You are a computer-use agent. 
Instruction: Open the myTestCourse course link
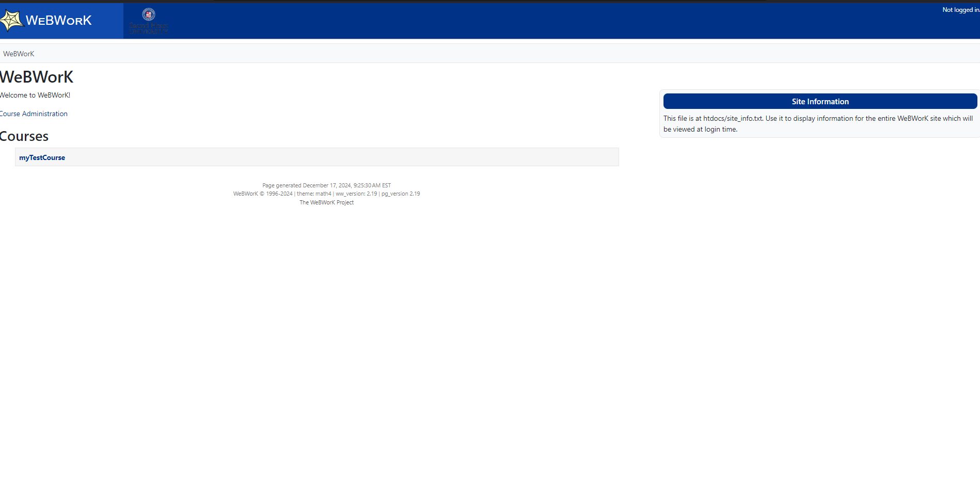(42, 157)
